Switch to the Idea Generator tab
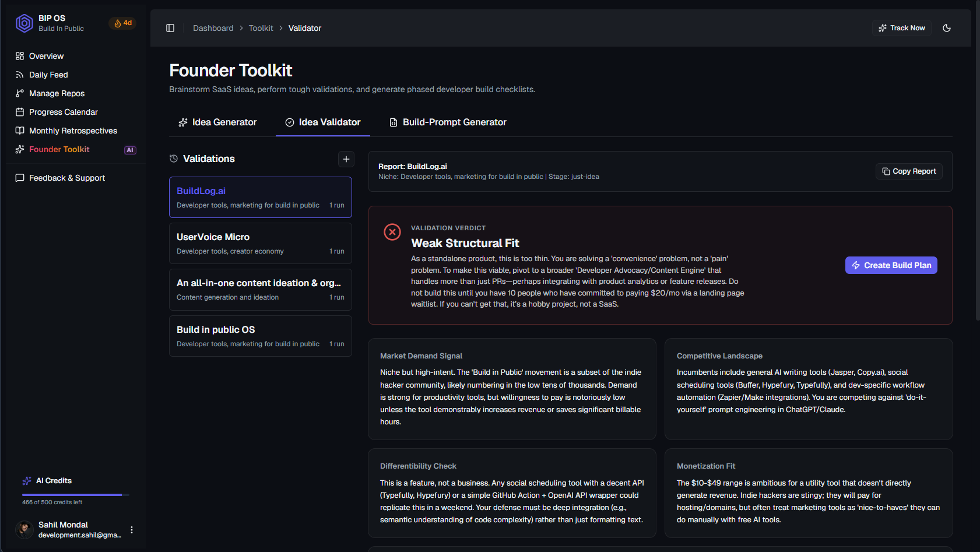This screenshot has width=980, height=552. coord(217,122)
